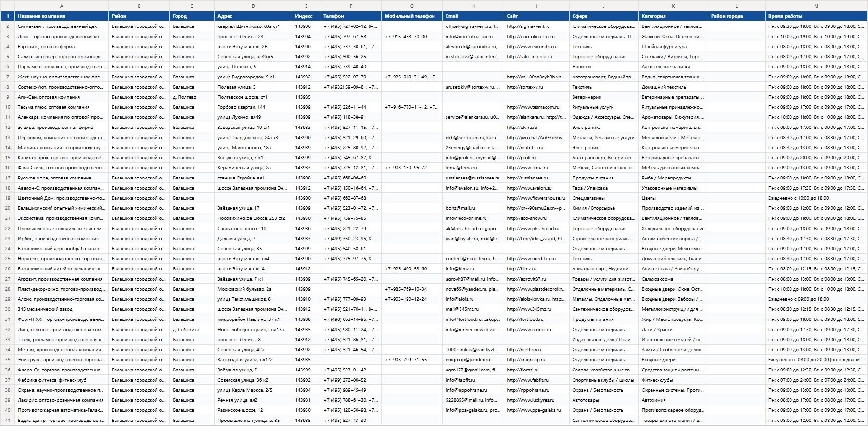The width and height of the screenshot is (868, 434).
Task: Select the "улица Лукино, вл49" cell
Action: pyautogui.click(x=253, y=117)
